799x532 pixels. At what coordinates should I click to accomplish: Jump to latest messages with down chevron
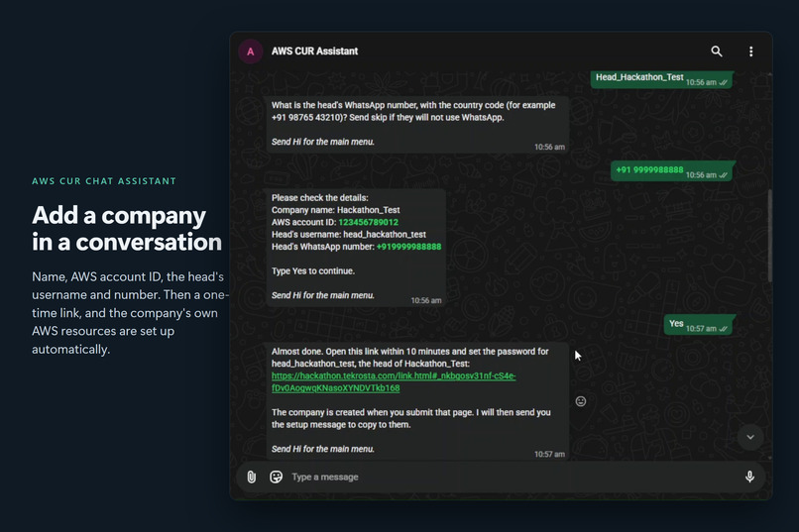click(x=750, y=437)
